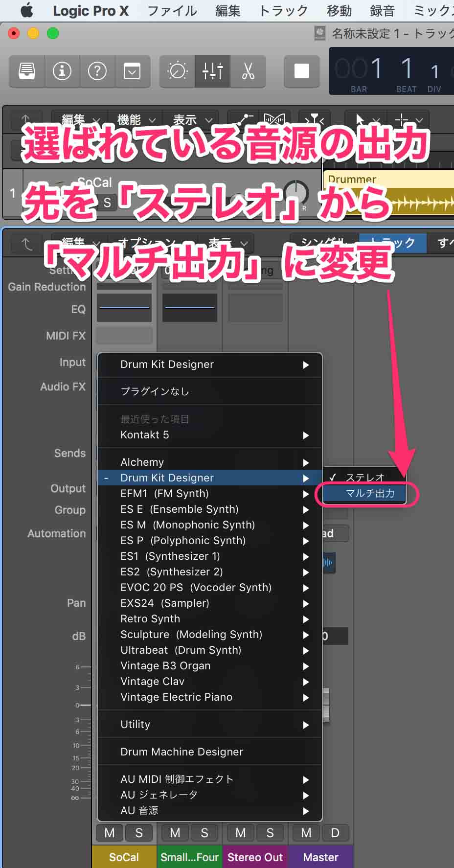Pick Sculpture (Modeling Synth) from list
This screenshot has height=868, width=454.
click(210, 635)
